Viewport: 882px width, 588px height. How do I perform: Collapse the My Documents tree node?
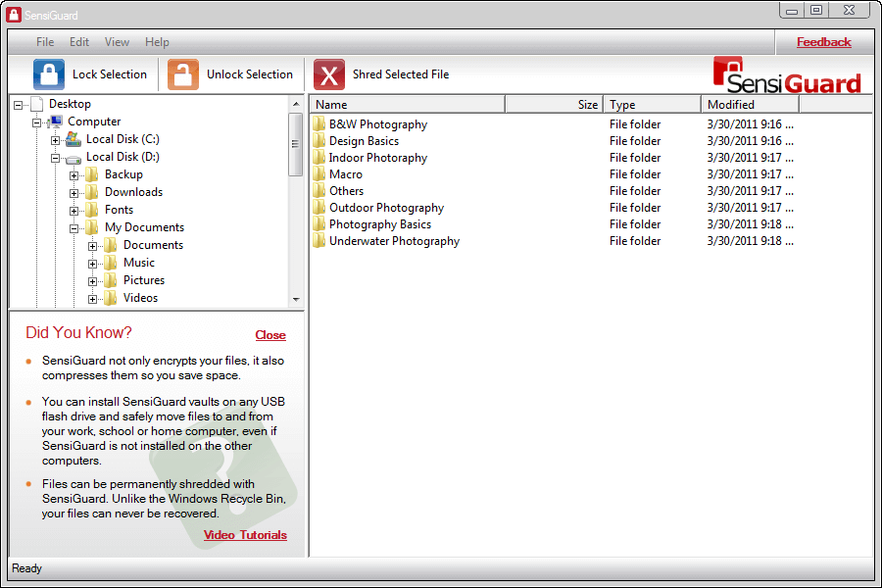point(76,226)
